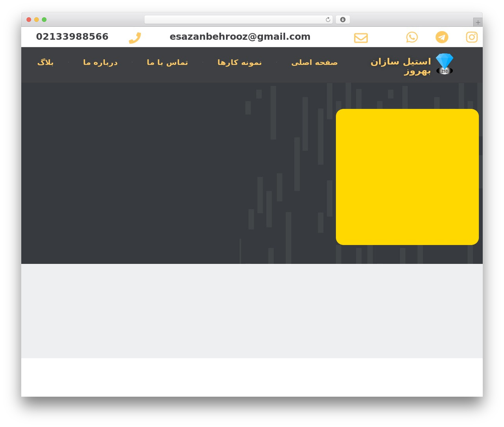Click the phone number 02133988566
The height and width of the screenshot is (427, 504).
tap(72, 37)
